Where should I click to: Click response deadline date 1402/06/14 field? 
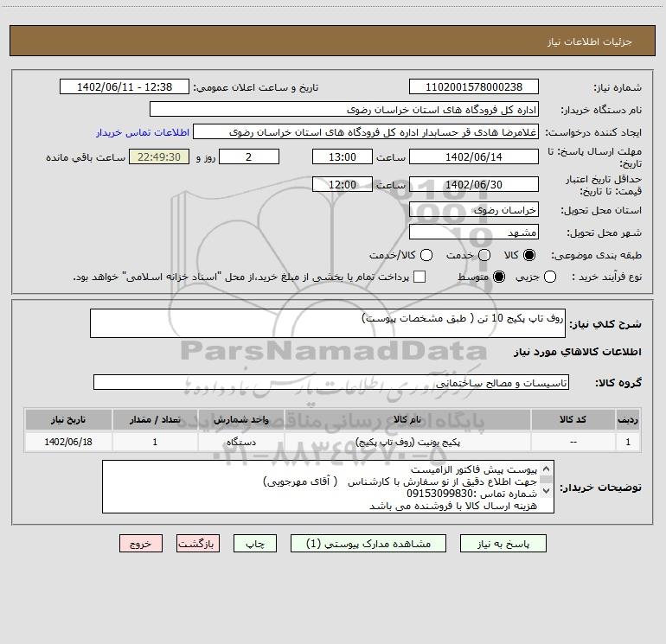474,156
